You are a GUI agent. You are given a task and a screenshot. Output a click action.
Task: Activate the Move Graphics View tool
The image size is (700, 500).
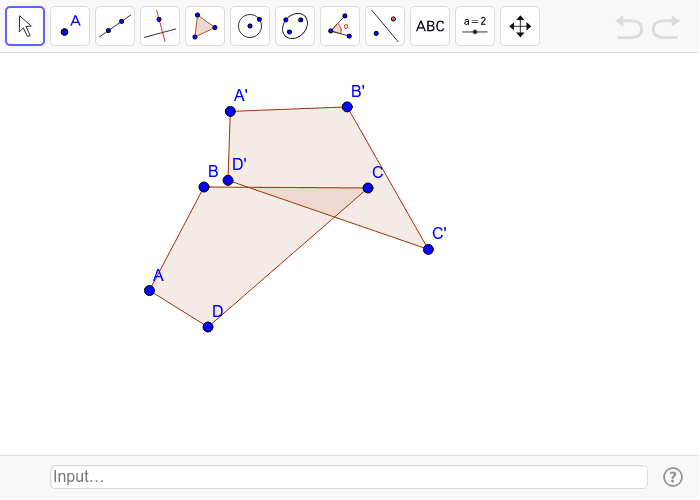520,26
